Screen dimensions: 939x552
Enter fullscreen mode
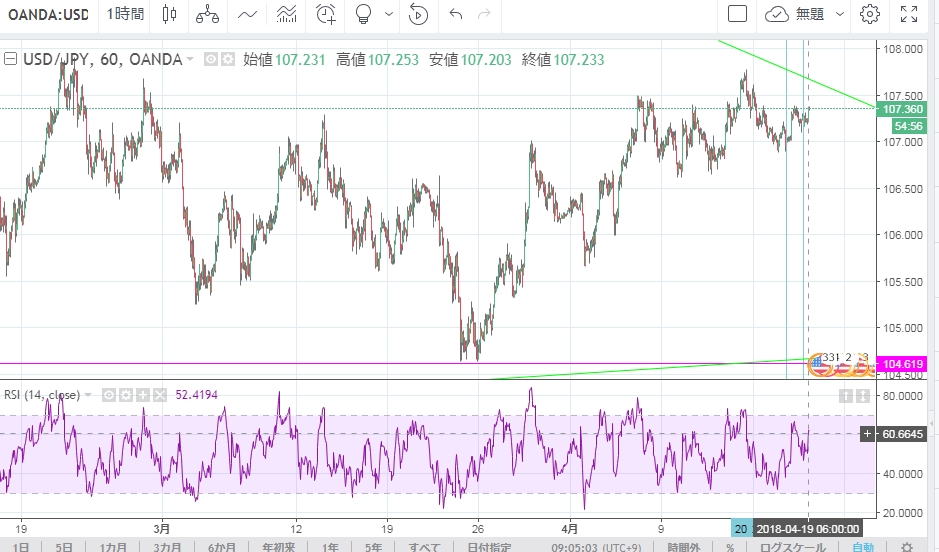(909, 14)
